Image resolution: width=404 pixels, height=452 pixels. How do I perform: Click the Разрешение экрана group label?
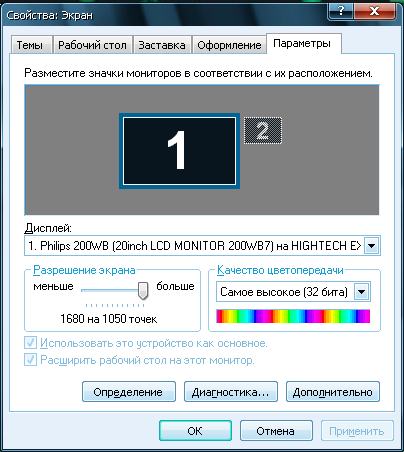[x=84, y=270]
